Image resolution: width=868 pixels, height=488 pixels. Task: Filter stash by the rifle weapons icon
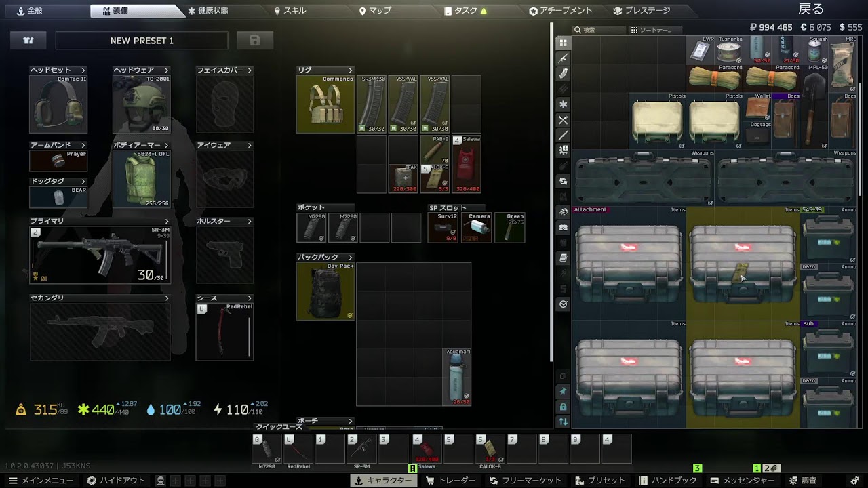(563, 58)
